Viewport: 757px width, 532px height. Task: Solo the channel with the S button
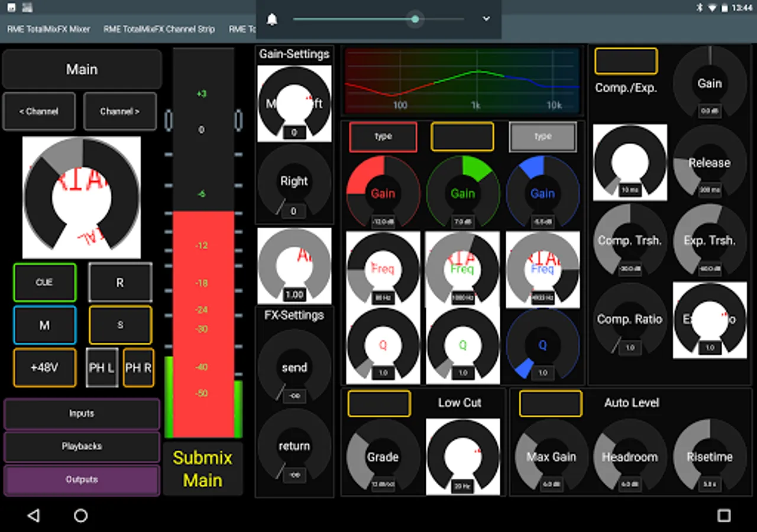click(120, 325)
